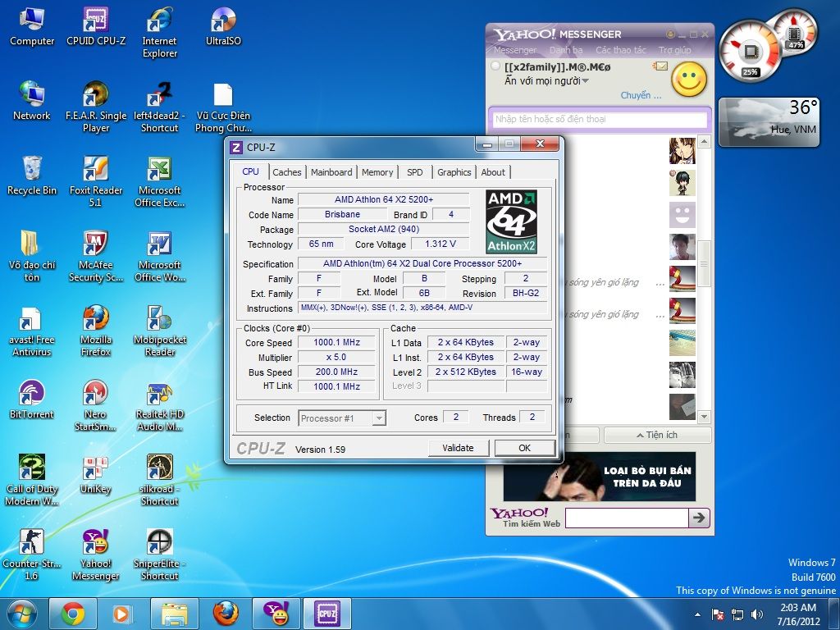Select the BitTorrent desktop icon
This screenshot has width=840, height=630.
tap(32, 399)
